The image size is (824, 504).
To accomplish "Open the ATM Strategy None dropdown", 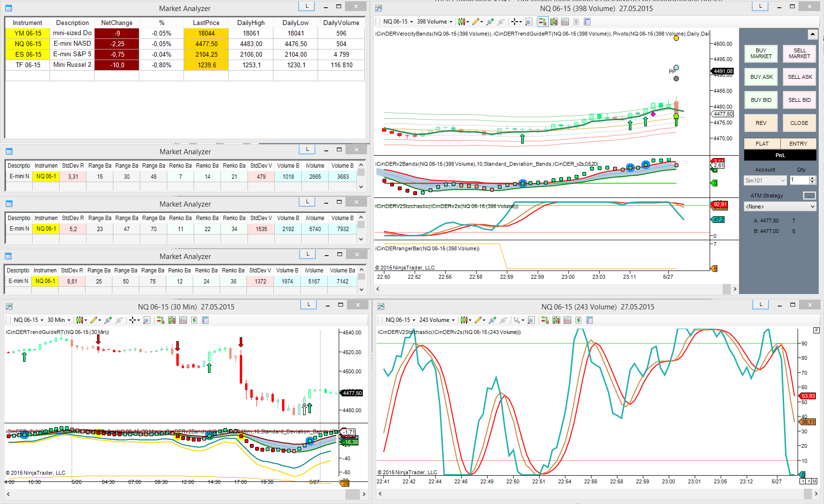I will pos(780,207).
